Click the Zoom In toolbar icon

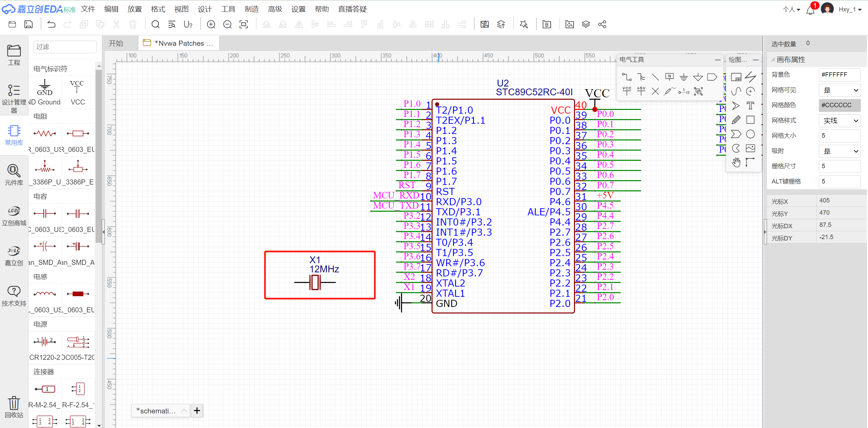[211, 24]
